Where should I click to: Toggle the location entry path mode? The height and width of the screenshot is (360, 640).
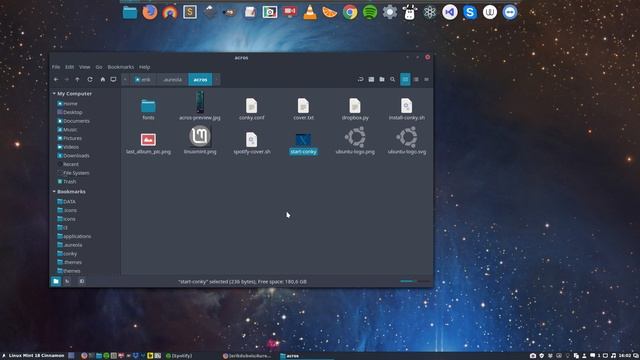[x=360, y=80]
